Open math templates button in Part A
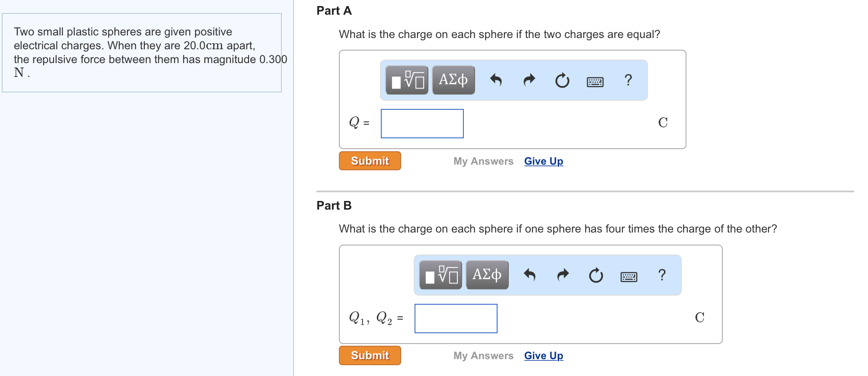This screenshot has height=376, width=868. 407,80
